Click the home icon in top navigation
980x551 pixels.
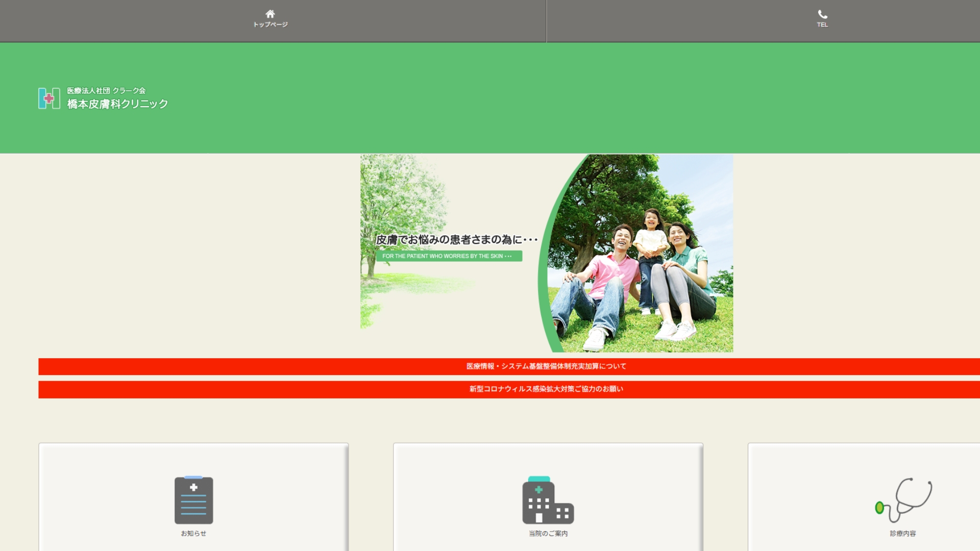pos(270,14)
